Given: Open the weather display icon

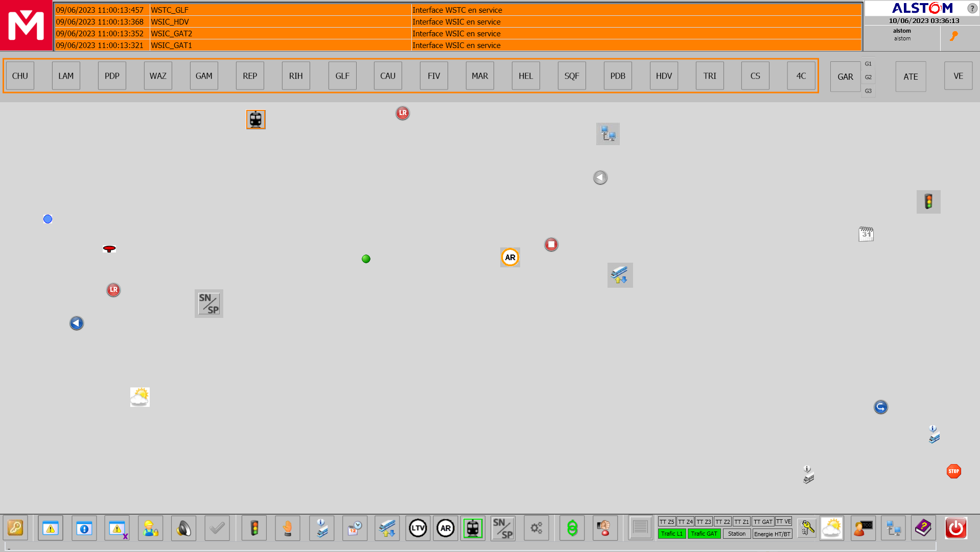Looking at the screenshot, I should click(x=831, y=528).
